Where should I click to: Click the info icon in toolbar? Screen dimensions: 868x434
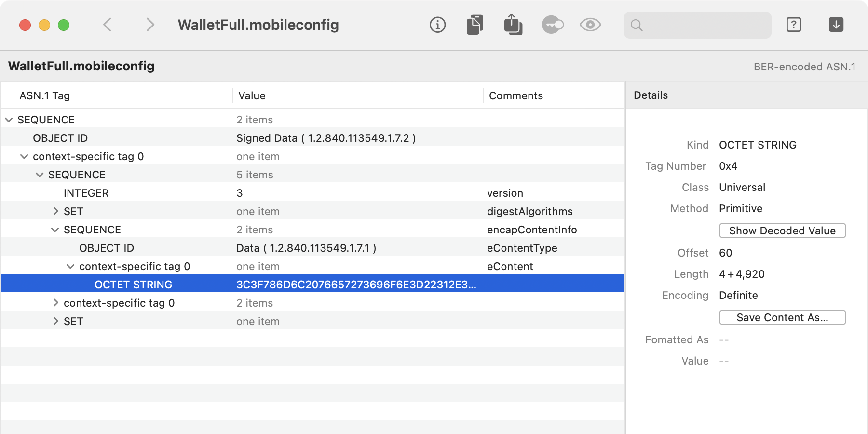coord(437,25)
